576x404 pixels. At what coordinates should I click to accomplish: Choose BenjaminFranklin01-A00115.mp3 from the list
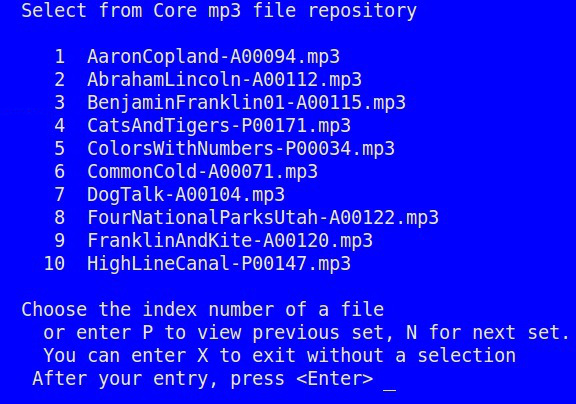[x=246, y=103]
